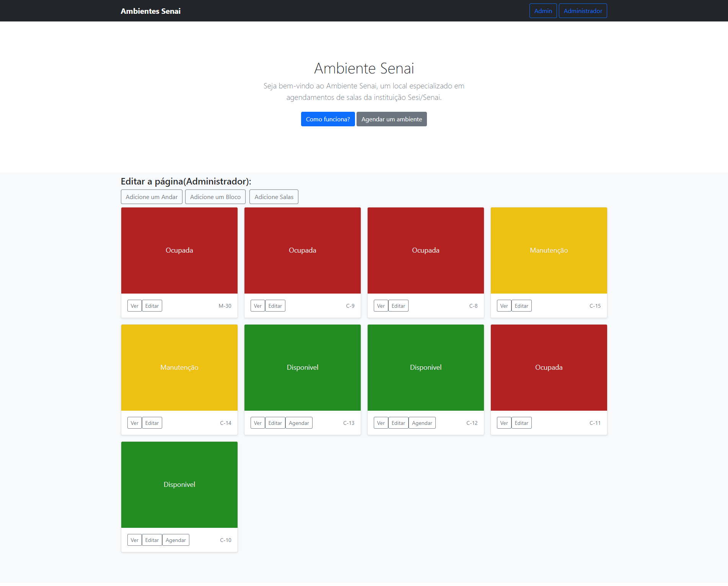The height and width of the screenshot is (586, 728).
Task: Click 'Agendar um ambiente' button
Action: tap(391, 119)
